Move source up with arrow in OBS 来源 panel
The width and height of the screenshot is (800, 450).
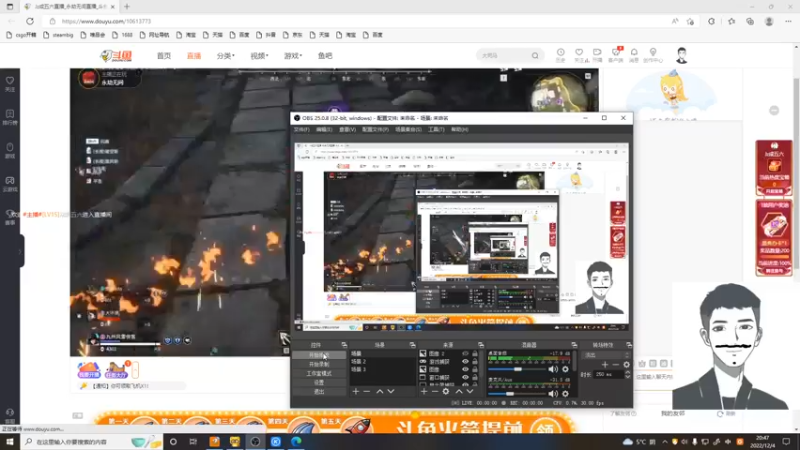point(459,391)
